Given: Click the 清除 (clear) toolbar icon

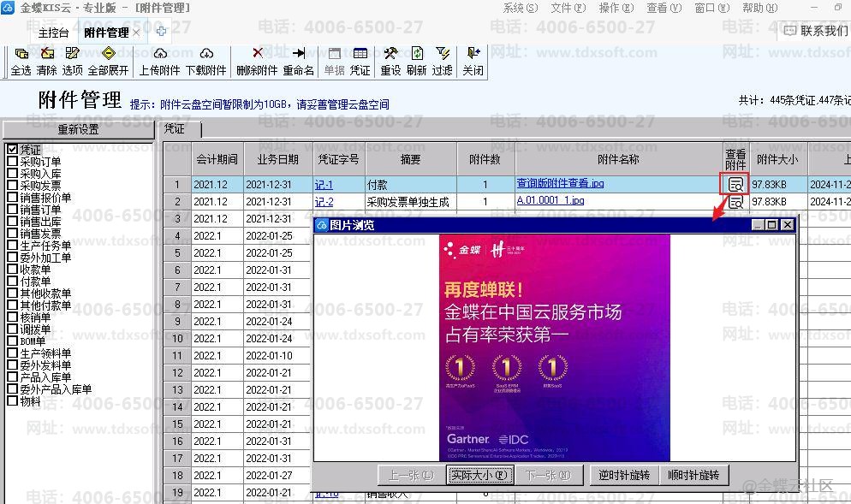Looking at the screenshot, I should (47, 53).
